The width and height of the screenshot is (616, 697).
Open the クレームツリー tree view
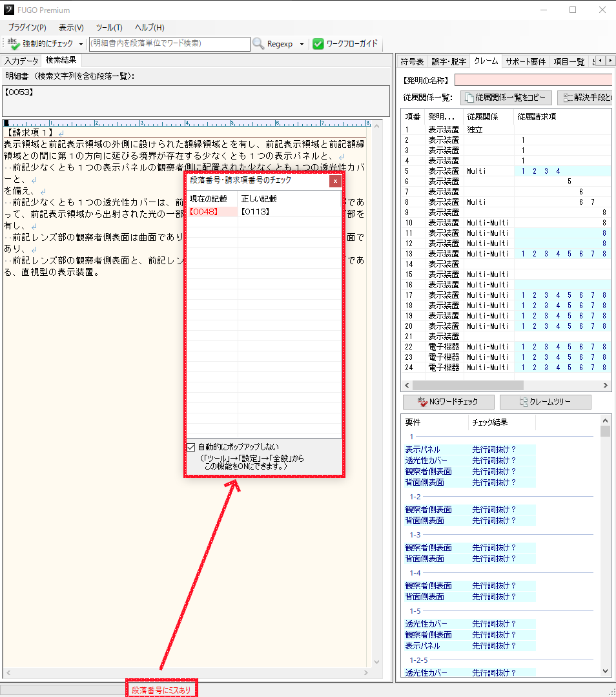(x=545, y=402)
